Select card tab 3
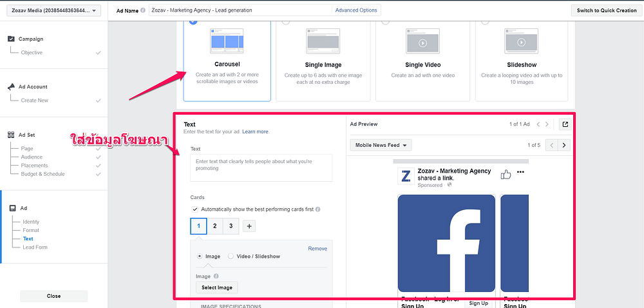644x308 pixels. [x=231, y=226]
